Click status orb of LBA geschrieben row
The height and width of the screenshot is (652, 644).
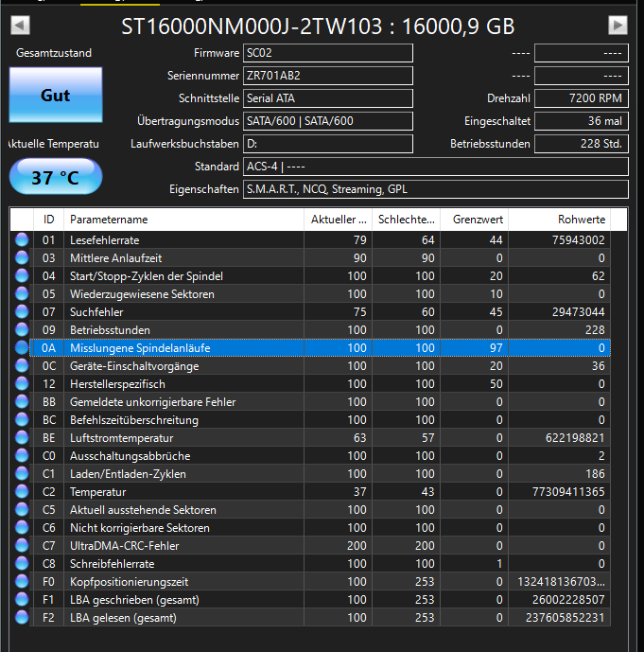tap(22, 600)
